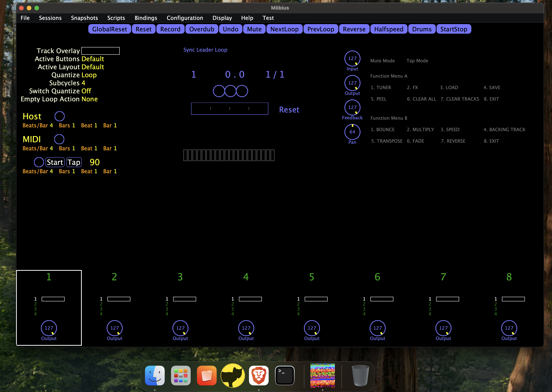Adjust the Feedback knob

(352, 107)
